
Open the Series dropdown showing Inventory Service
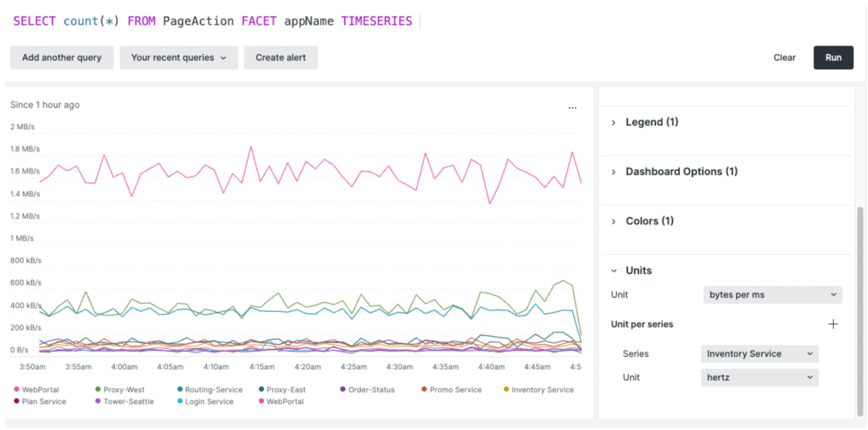759,354
